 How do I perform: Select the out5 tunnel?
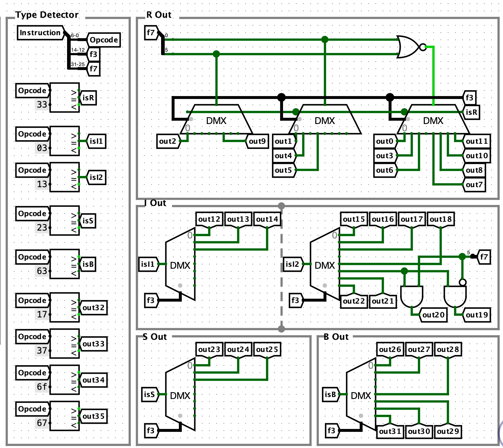pyautogui.click(x=284, y=170)
